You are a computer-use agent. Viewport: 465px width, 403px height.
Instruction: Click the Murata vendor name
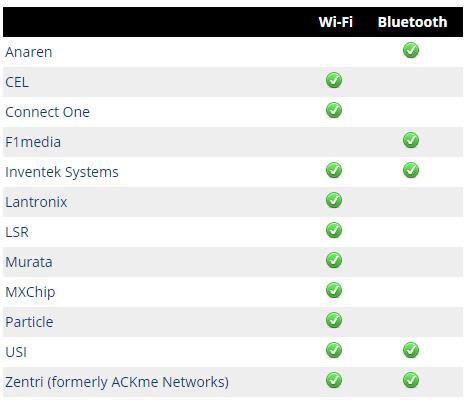(x=29, y=262)
